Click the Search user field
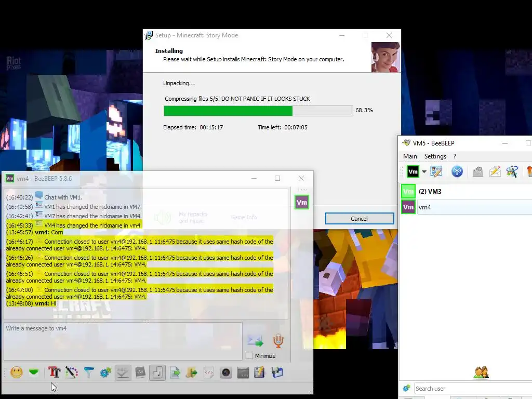This screenshot has height=399, width=532. [x=473, y=389]
